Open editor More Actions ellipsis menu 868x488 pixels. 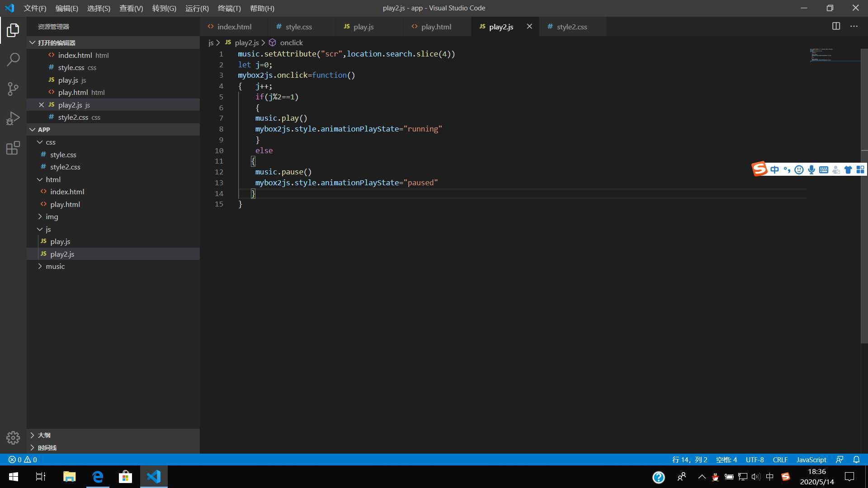pos(854,26)
